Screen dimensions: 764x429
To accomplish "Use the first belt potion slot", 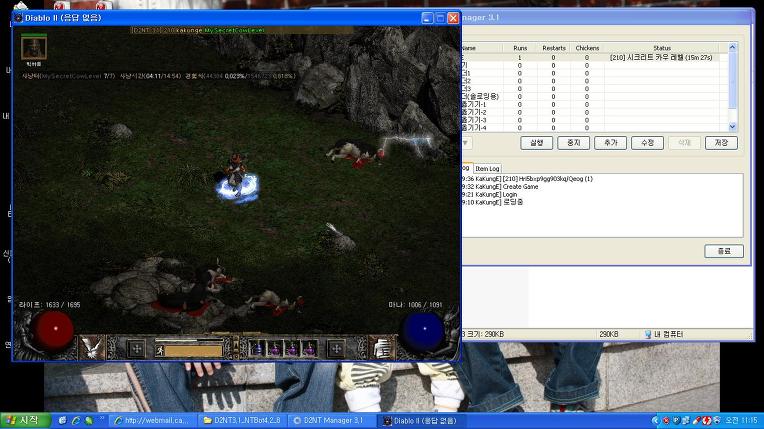I will [256, 349].
